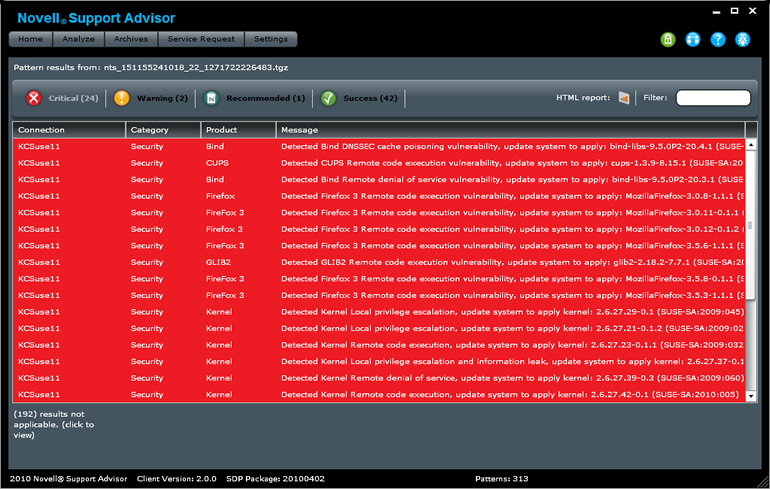Screen dimensions: 770x489
Task: Show Warning (2) results
Action: tap(162, 98)
